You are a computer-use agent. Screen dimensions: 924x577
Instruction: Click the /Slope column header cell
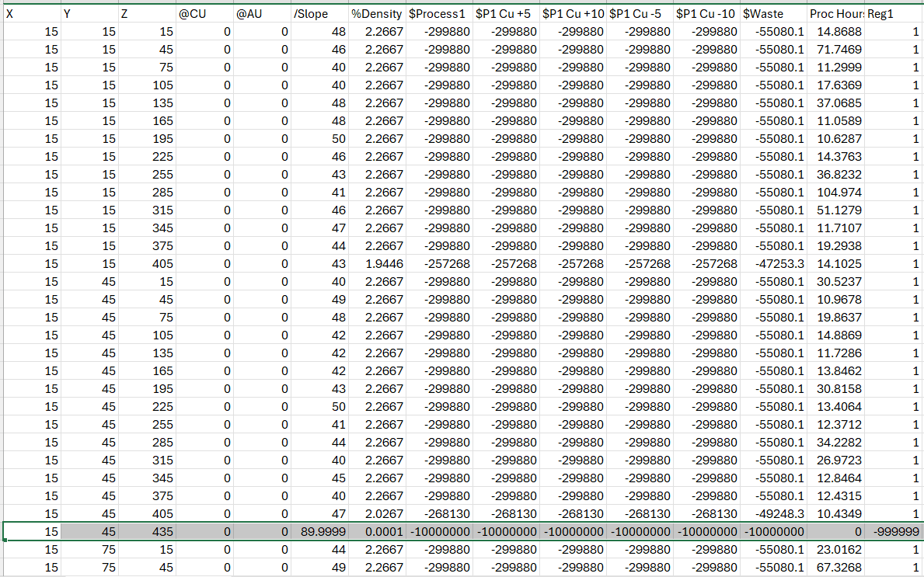(x=319, y=14)
